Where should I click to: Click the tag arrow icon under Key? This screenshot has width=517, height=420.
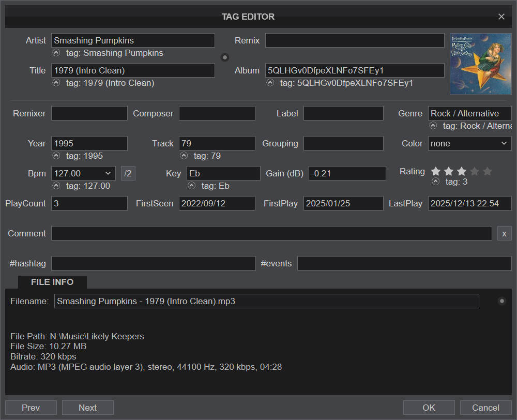point(192,186)
